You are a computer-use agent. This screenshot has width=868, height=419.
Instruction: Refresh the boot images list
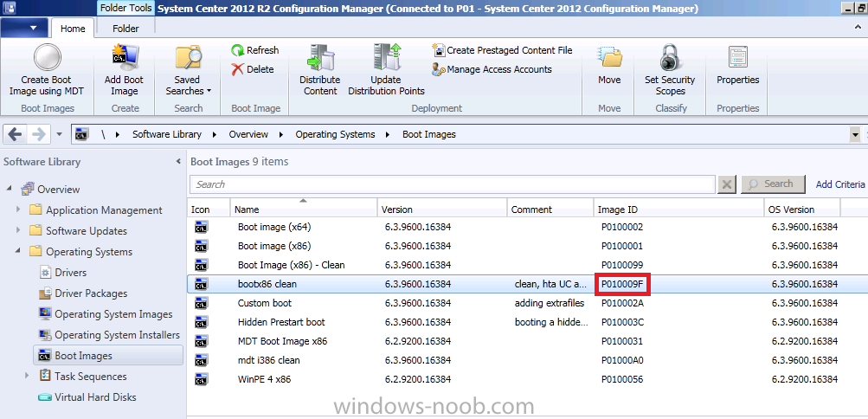pos(255,50)
